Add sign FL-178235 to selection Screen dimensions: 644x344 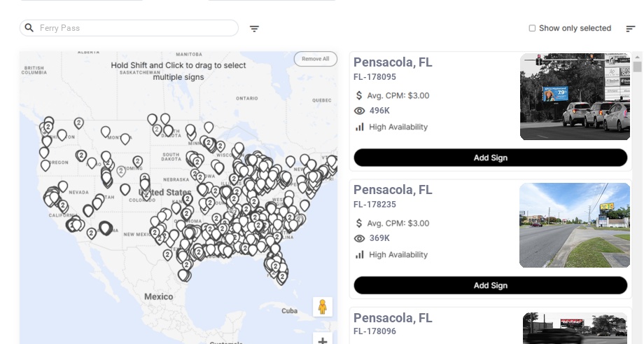[490, 285]
